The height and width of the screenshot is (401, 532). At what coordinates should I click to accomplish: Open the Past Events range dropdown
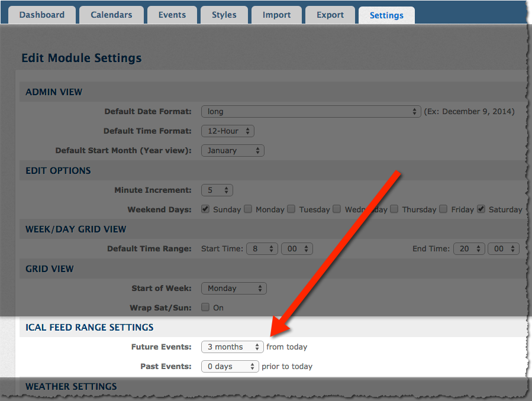click(x=230, y=367)
